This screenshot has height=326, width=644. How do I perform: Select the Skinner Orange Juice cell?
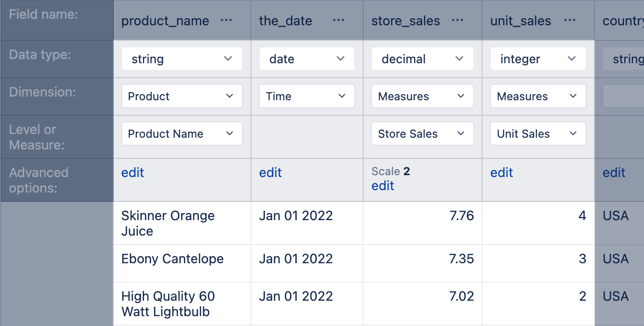point(182,222)
